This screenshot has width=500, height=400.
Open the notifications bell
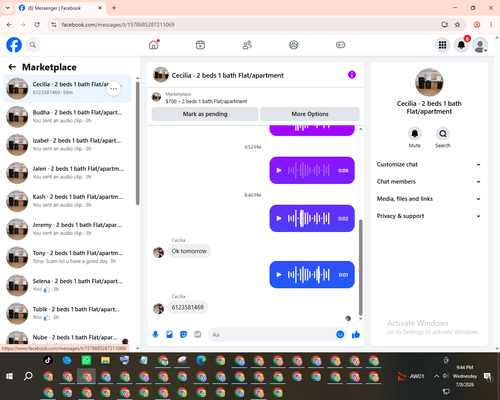[x=461, y=45]
